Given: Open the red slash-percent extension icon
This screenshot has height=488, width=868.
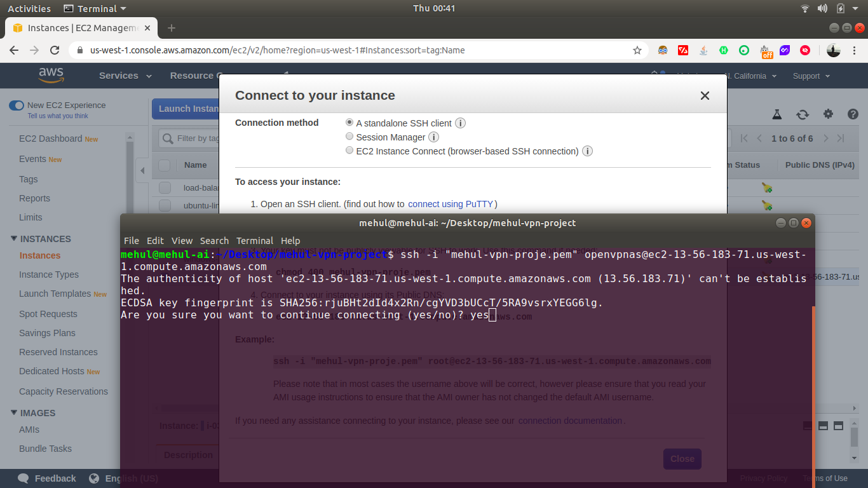Looking at the screenshot, I should pyautogui.click(x=683, y=50).
